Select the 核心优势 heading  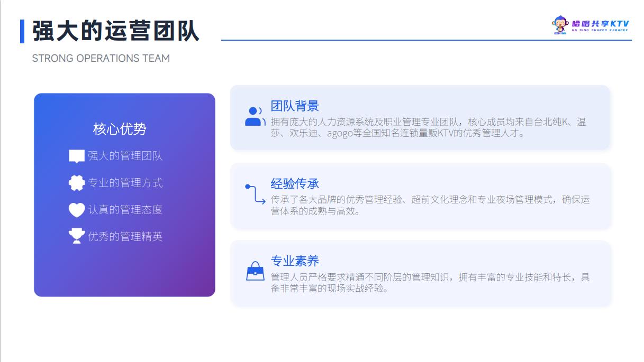120,128
